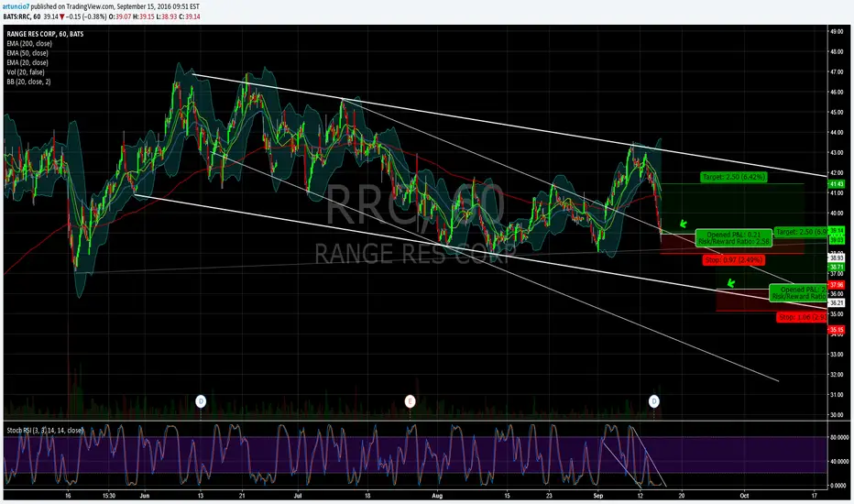Click the 30.00 price axis label
The image size is (854, 504).
pyautogui.click(x=837, y=414)
